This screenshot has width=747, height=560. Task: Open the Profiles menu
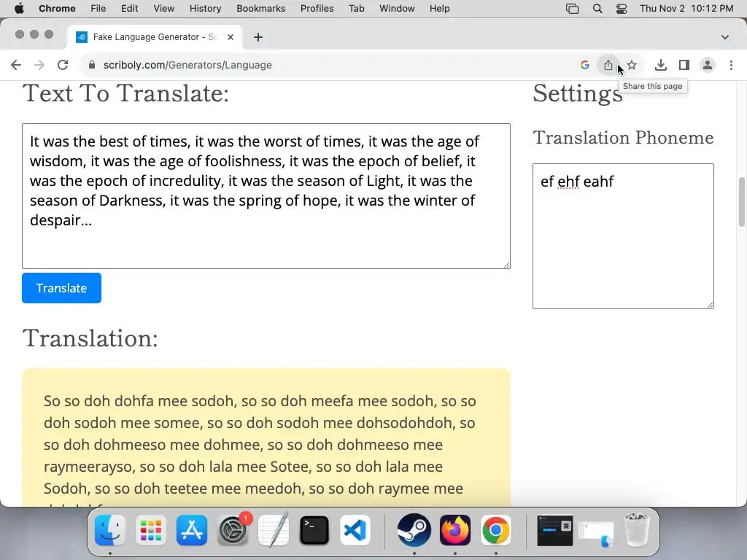click(x=317, y=9)
